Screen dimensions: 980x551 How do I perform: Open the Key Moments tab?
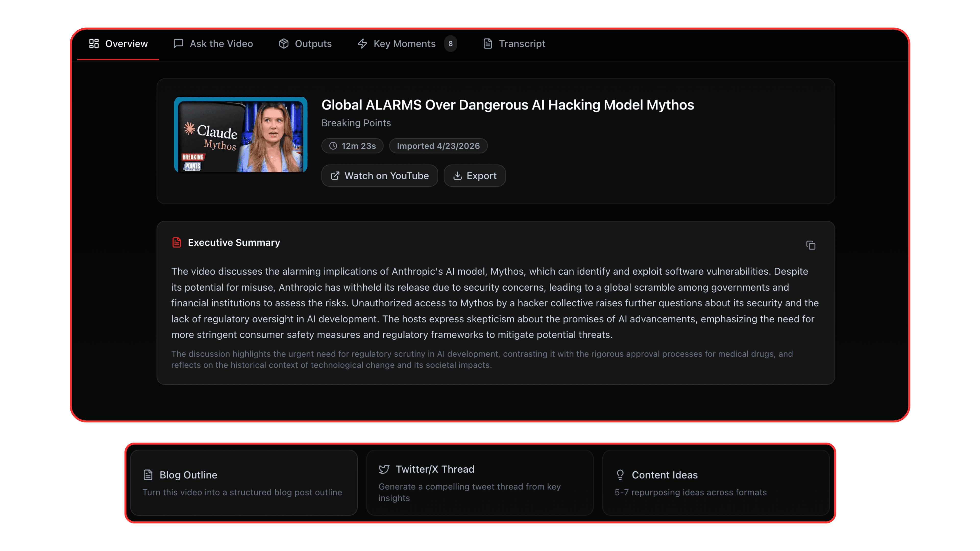pyautogui.click(x=405, y=44)
